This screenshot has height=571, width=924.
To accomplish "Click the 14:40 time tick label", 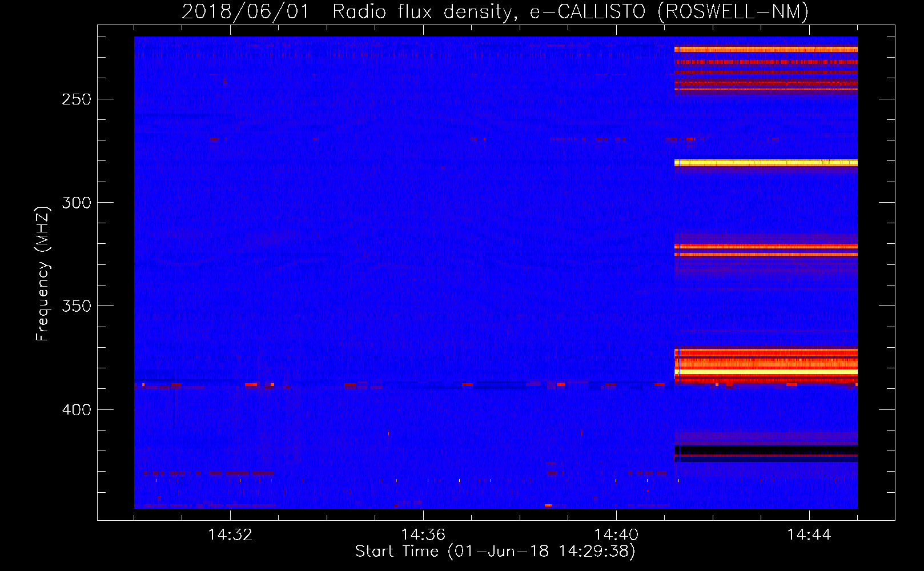I will (616, 535).
